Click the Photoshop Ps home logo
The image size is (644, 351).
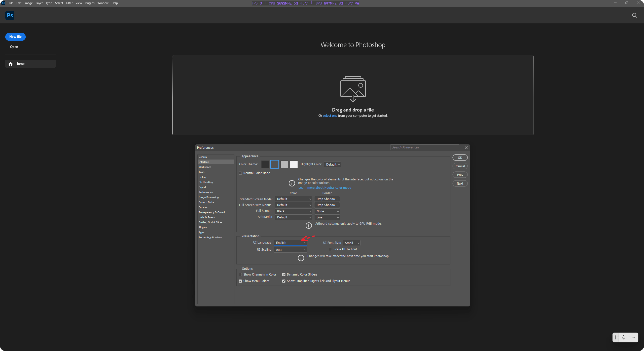(10, 15)
